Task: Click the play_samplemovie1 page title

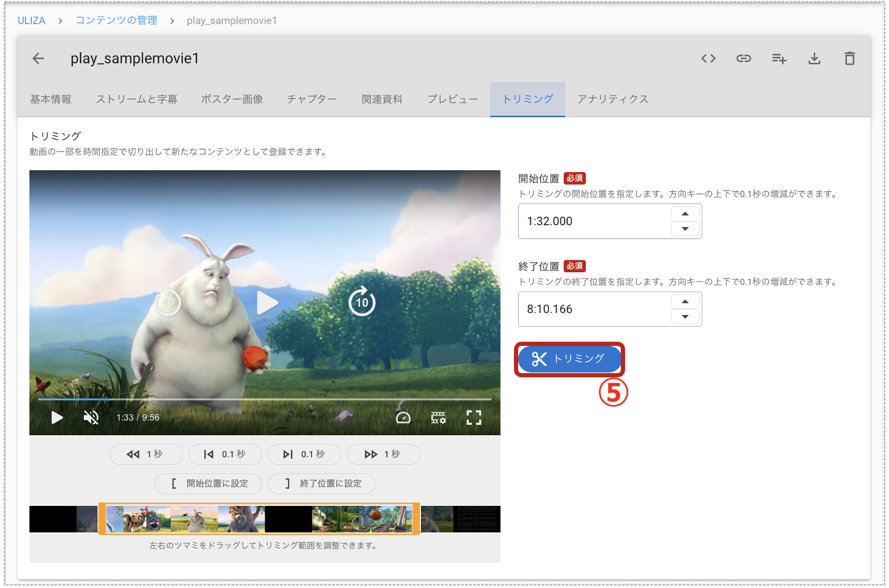Action: [x=135, y=59]
